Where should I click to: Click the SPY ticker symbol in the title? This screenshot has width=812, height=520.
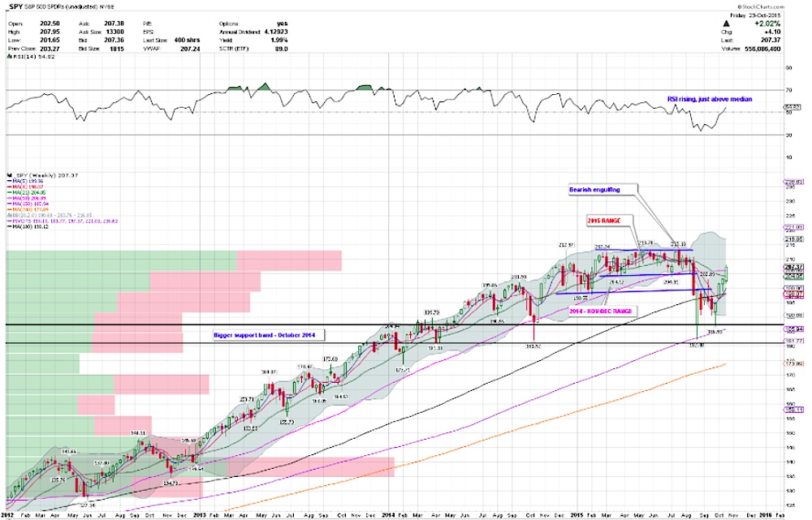(x=15, y=6)
